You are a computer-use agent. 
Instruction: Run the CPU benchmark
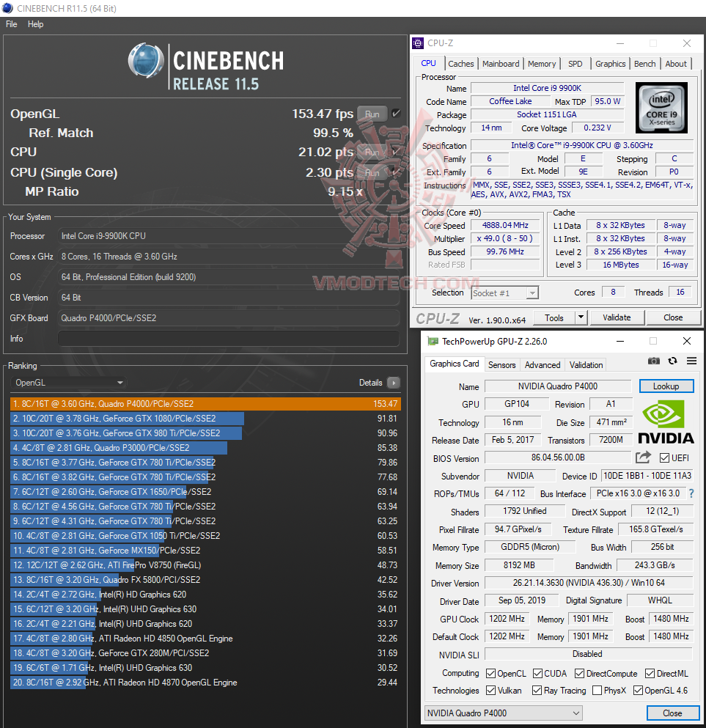pyautogui.click(x=372, y=152)
